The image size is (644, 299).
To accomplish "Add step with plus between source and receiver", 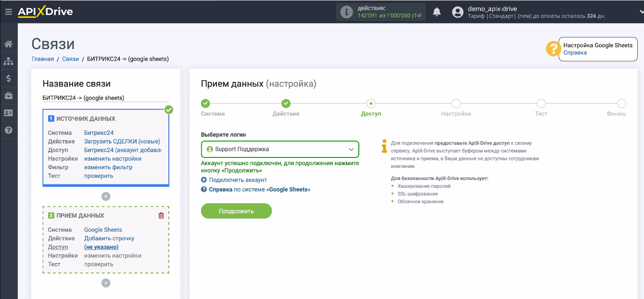I will pyautogui.click(x=106, y=196).
